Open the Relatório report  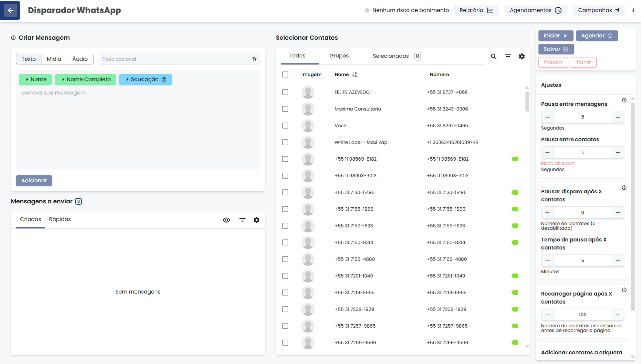[x=477, y=10]
